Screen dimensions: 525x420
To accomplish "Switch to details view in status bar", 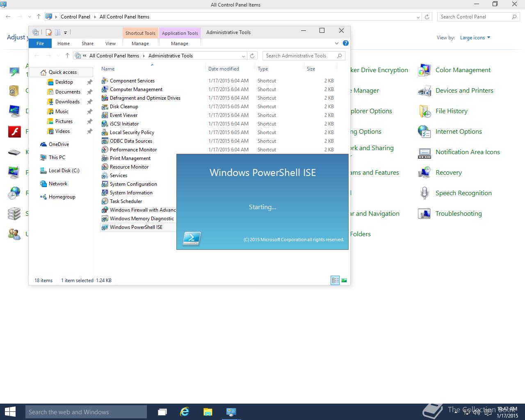I will [x=335, y=281].
